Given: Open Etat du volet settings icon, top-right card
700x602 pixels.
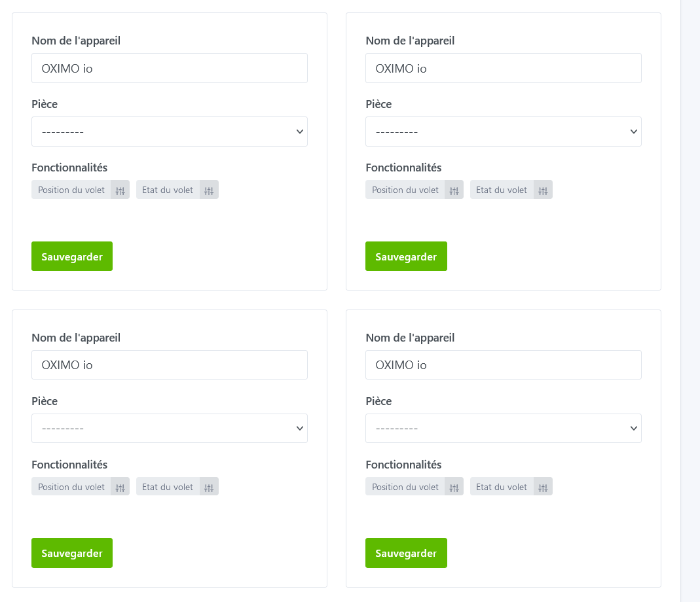Looking at the screenshot, I should pos(543,190).
